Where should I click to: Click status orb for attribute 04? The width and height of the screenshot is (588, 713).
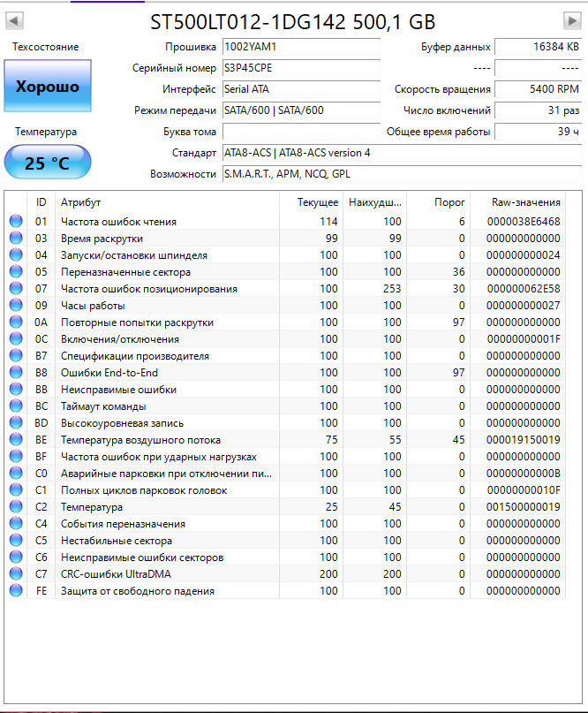(x=16, y=254)
